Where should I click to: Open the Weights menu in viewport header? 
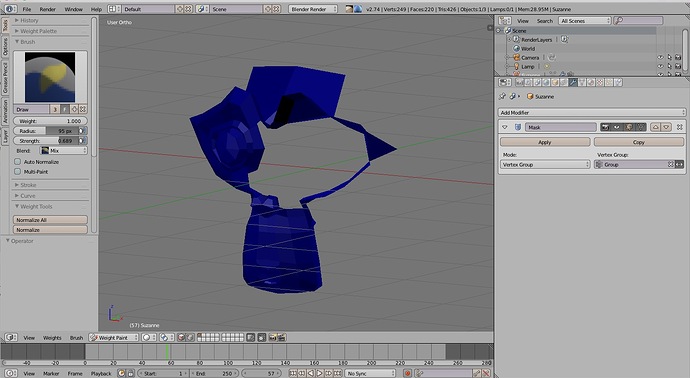coord(52,338)
